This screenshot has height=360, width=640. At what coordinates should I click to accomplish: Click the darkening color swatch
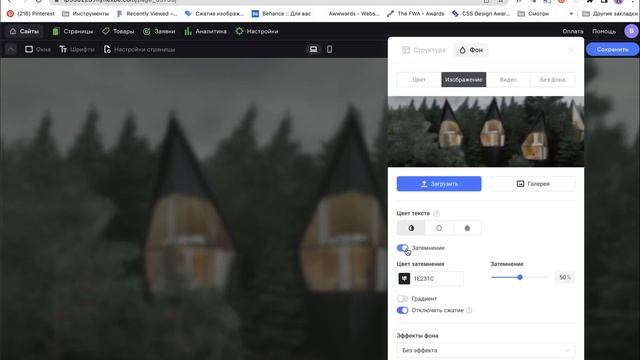[x=404, y=278]
